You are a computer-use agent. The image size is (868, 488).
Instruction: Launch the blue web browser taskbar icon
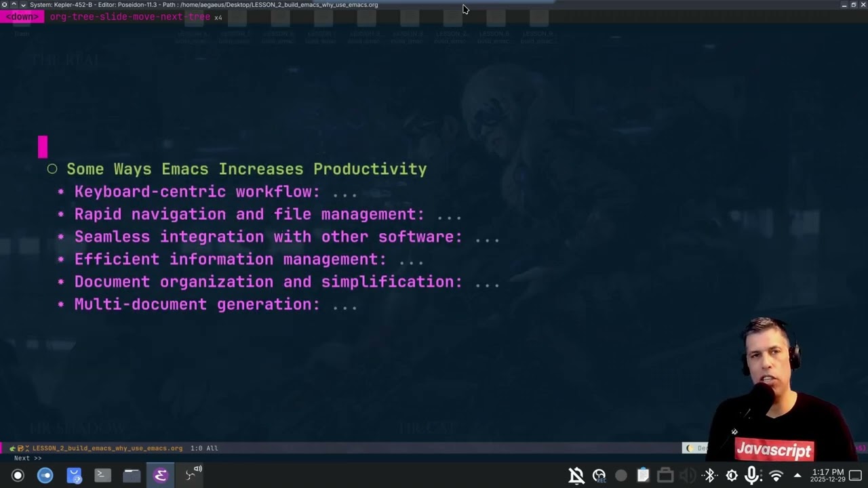coord(45,476)
